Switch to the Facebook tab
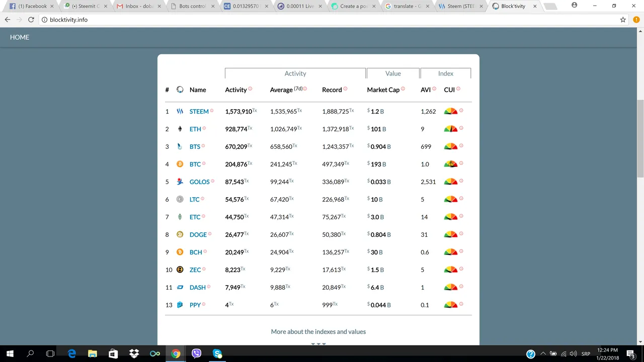 click(x=32, y=6)
